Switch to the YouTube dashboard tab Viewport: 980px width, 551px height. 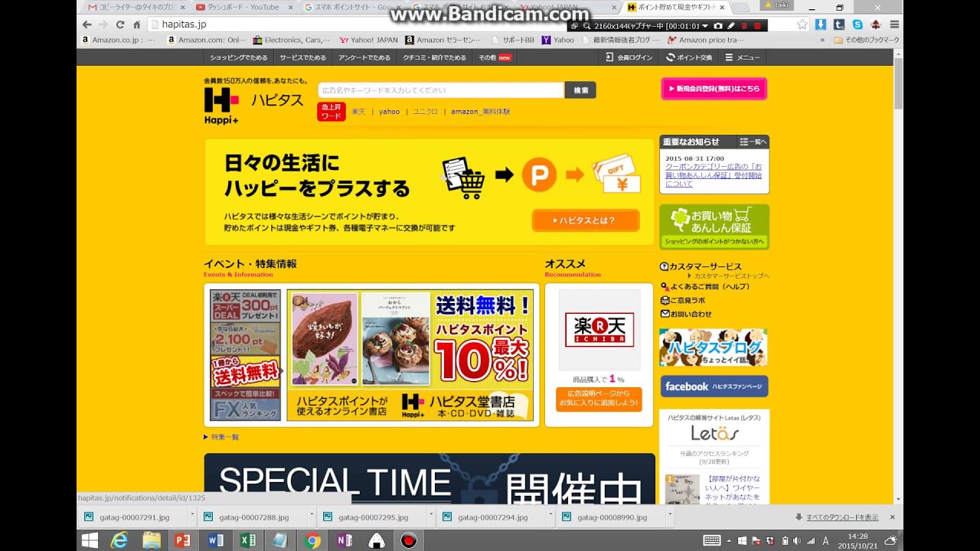click(x=243, y=7)
